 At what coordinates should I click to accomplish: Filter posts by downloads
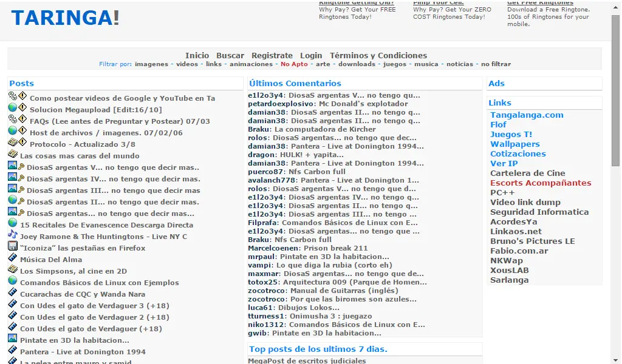tap(357, 64)
